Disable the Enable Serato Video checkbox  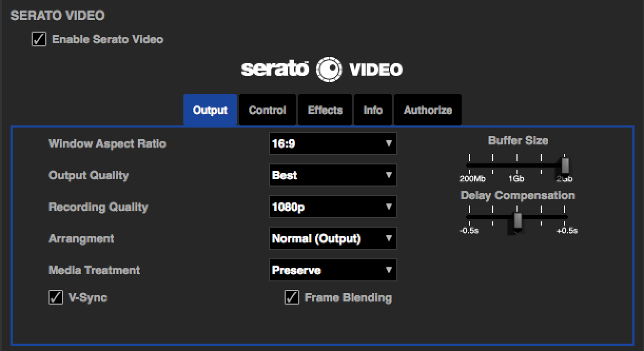click(x=39, y=40)
